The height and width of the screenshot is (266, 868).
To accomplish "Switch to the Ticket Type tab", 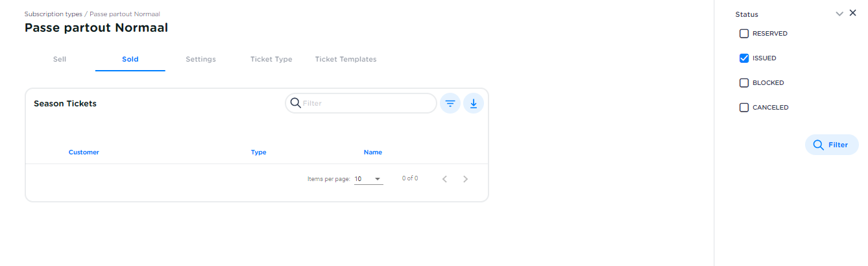I will click(x=271, y=59).
